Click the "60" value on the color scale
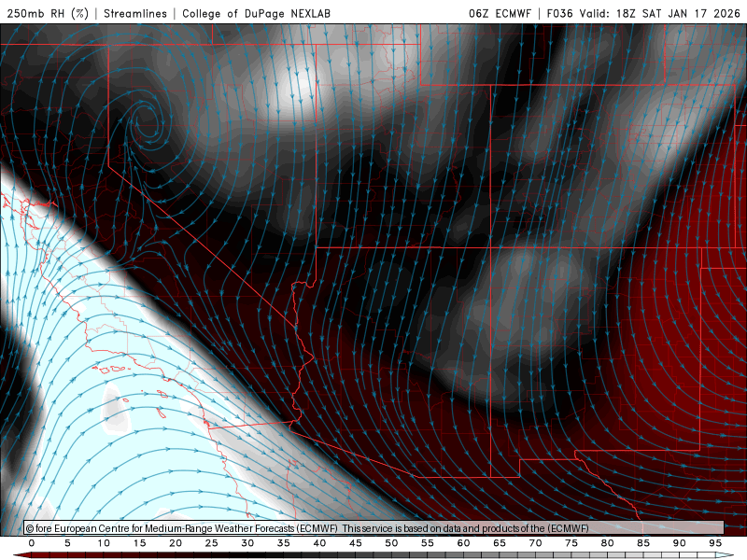This screenshot has width=747, height=560. [463, 543]
